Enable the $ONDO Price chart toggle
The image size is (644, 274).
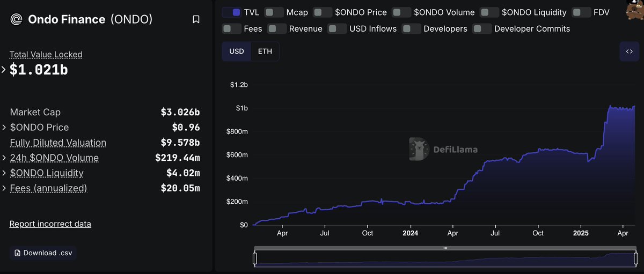click(322, 12)
